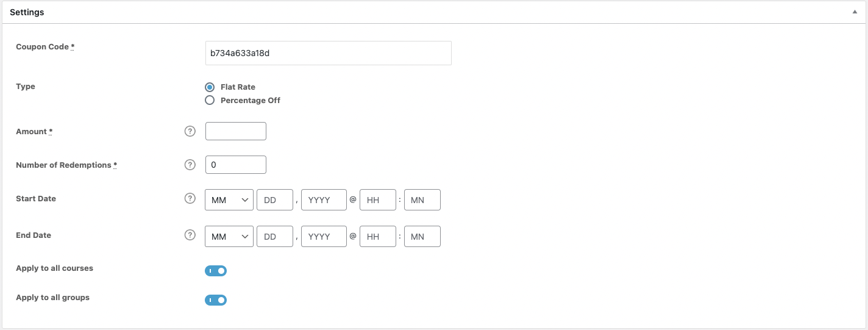
Task: Disable the Apply to all groups switch
Action: pos(216,300)
